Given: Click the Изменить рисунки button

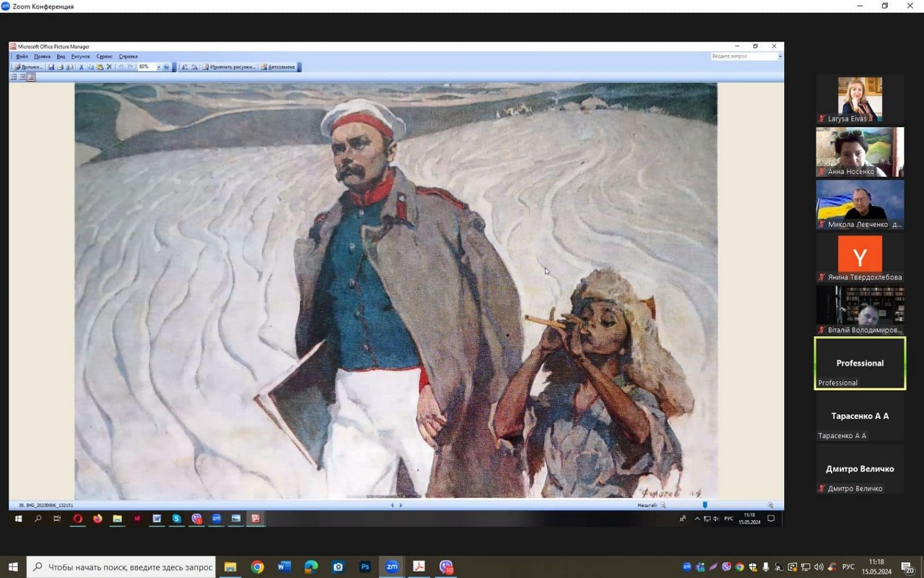Looking at the screenshot, I should pos(229,67).
